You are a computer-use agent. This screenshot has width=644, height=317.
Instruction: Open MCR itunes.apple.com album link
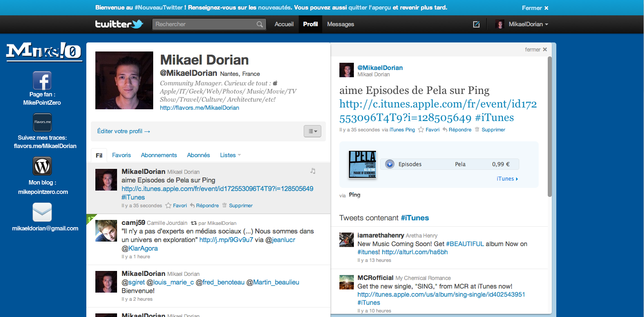(441, 294)
